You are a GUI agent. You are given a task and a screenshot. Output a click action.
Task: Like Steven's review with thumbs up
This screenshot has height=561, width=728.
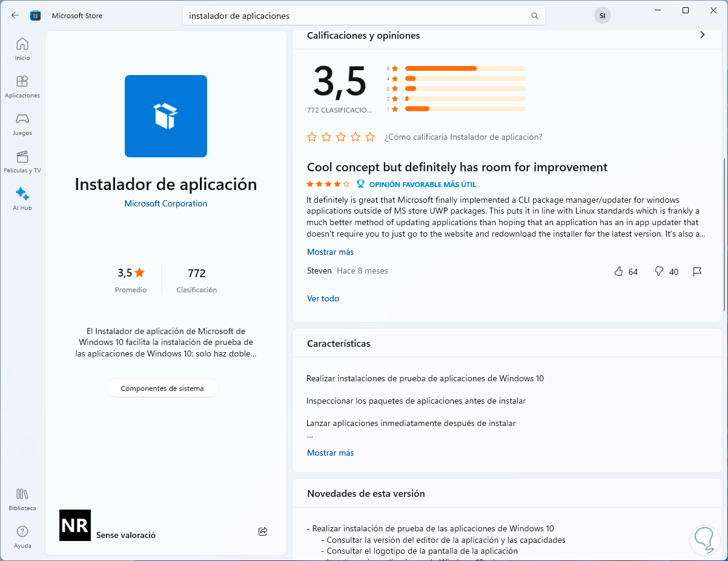point(618,272)
